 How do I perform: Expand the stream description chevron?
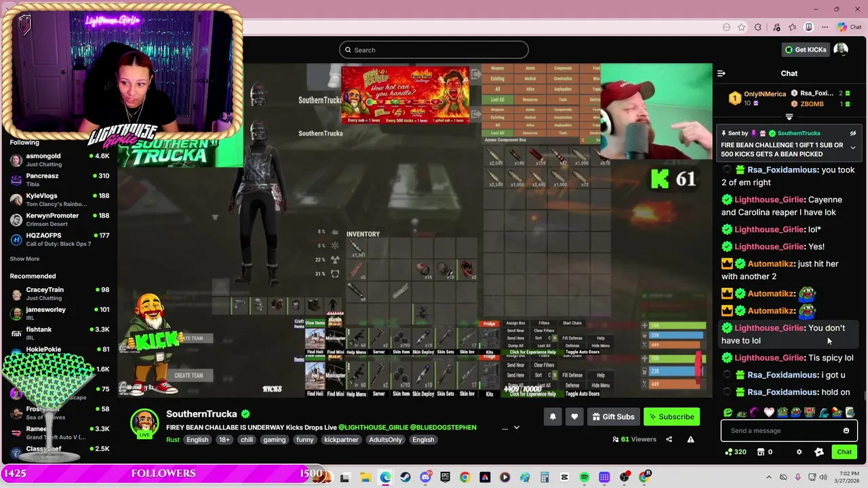[516, 428]
